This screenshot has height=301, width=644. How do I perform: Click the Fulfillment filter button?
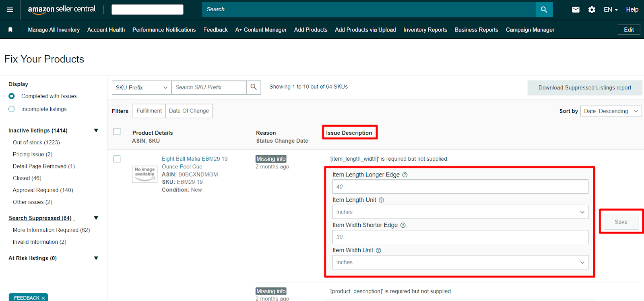click(149, 111)
